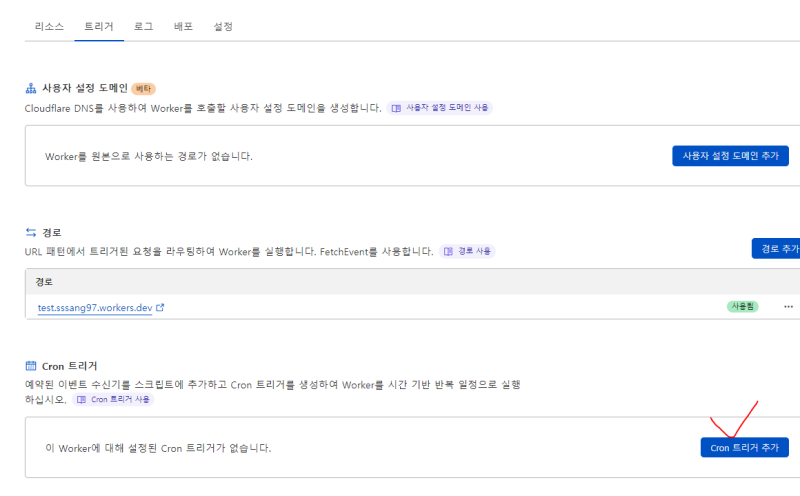800x496 pixels.
Task: Go to the 배포 tab
Action: coord(183,26)
